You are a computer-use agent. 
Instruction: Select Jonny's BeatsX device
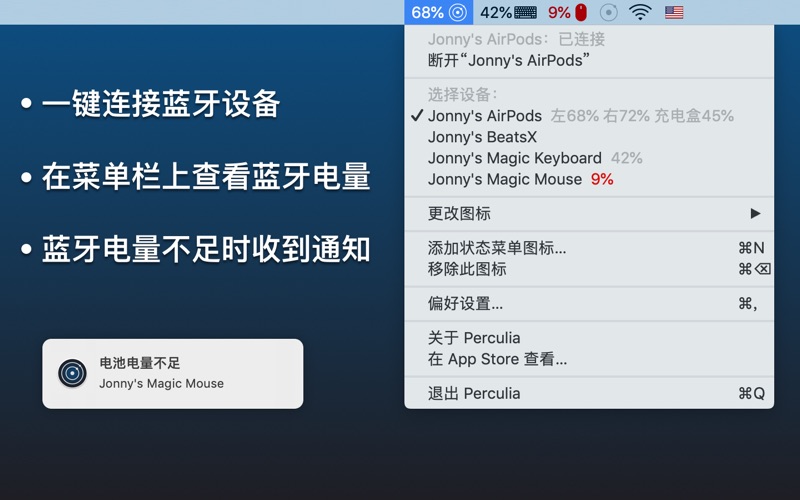click(589, 137)
